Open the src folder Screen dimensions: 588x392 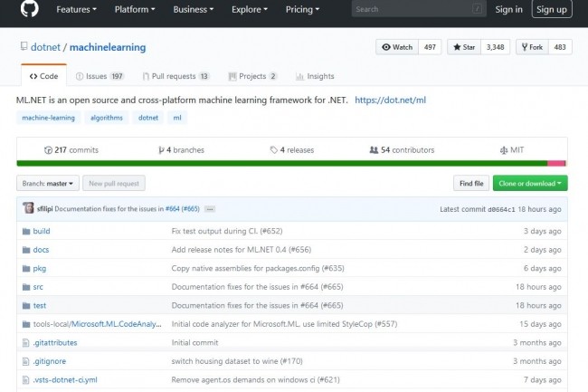[x=38, y=287]
